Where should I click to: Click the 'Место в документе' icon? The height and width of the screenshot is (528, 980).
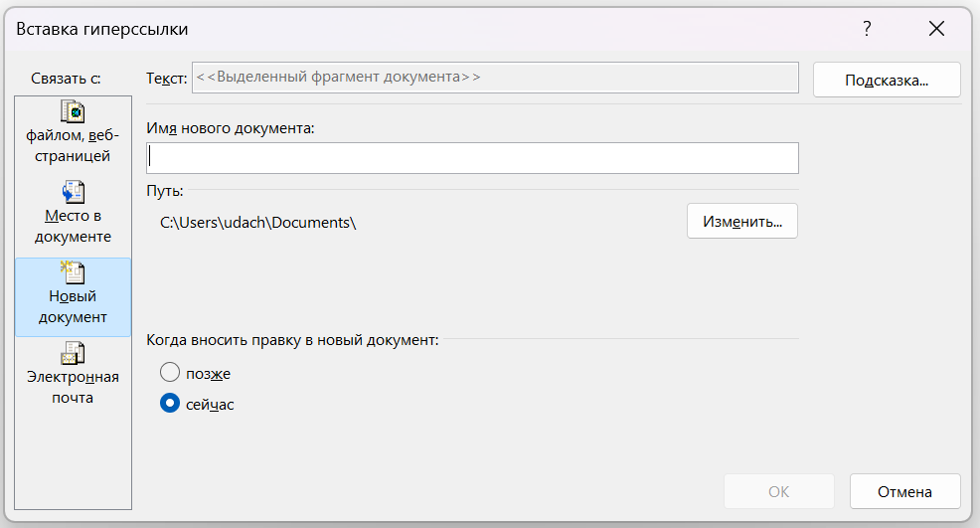tap(73, 192)
